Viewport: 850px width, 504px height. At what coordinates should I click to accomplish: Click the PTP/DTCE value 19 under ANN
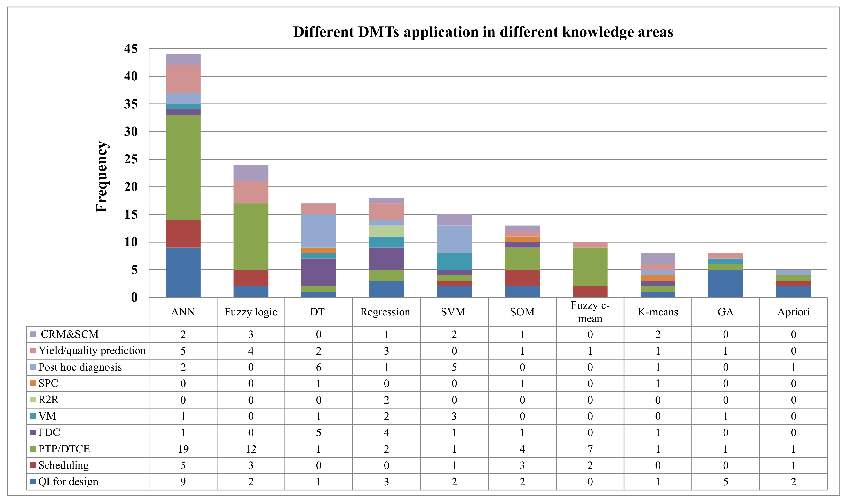point(183,449)
